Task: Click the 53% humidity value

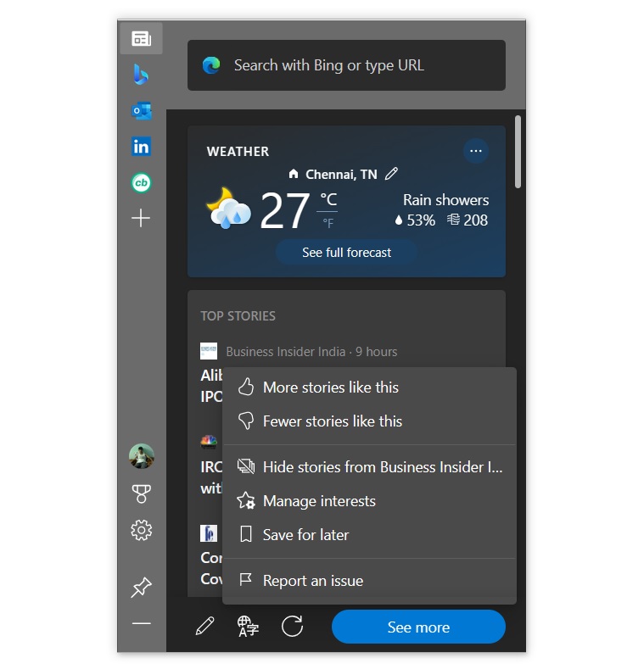Action: [421, 220]
